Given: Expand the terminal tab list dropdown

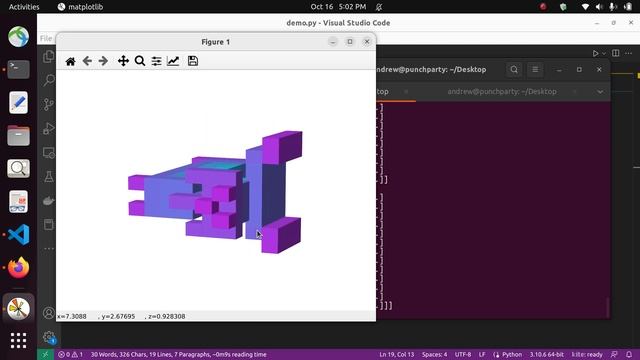Looking at the screenshot, I should click(600, 92).
